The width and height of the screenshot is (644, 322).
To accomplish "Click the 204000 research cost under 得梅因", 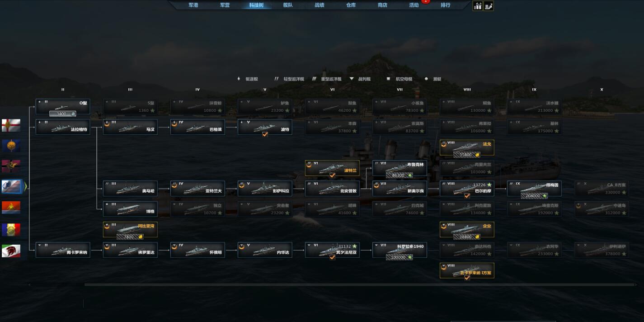I will pyautogui.click(x=534, y=196).
